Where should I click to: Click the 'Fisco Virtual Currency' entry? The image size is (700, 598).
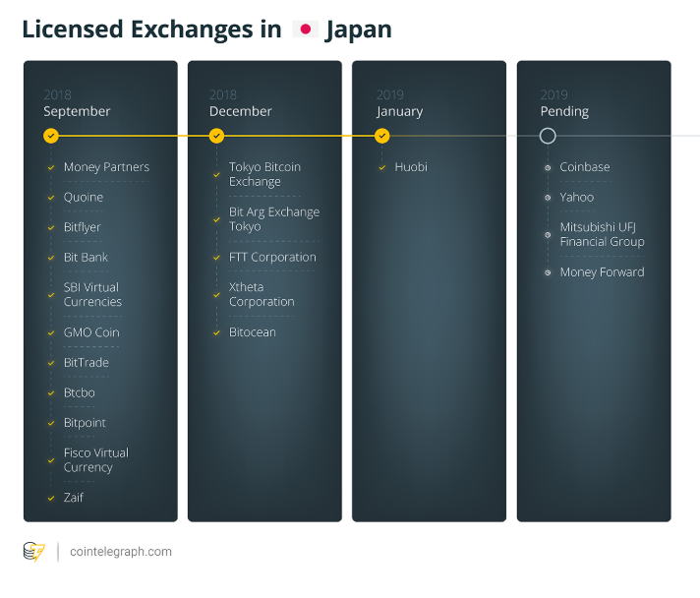click(x=96, y=460)
